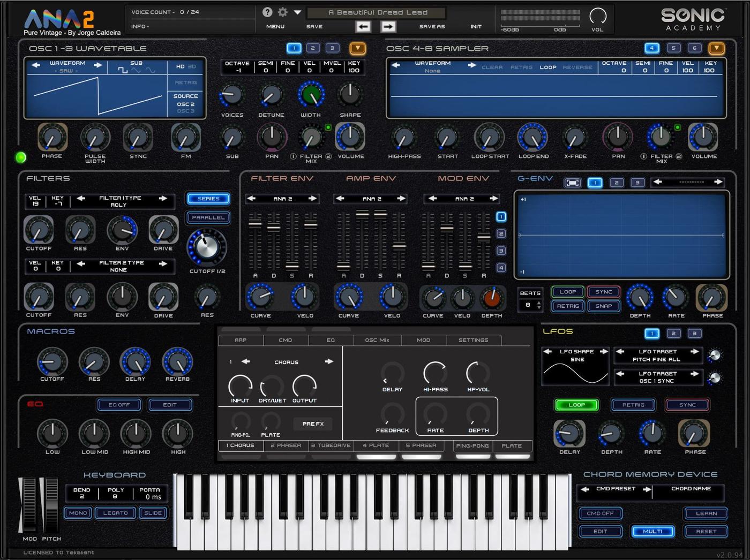This screenshot has width=750, height=560.
Task: Select the 3 TUBEDRIVE effect slot tab
Action: pyautogui.click(x=332, y=445)
